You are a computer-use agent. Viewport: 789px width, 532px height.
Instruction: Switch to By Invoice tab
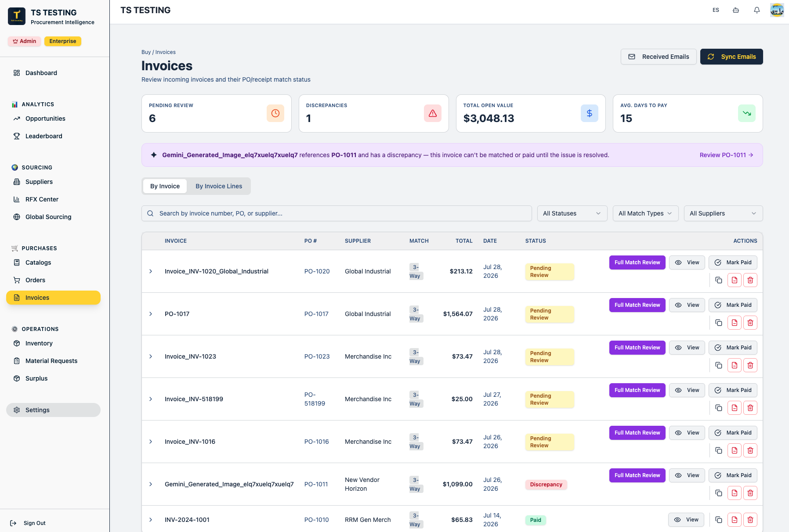pyautogui.click(x=165, y=186)
